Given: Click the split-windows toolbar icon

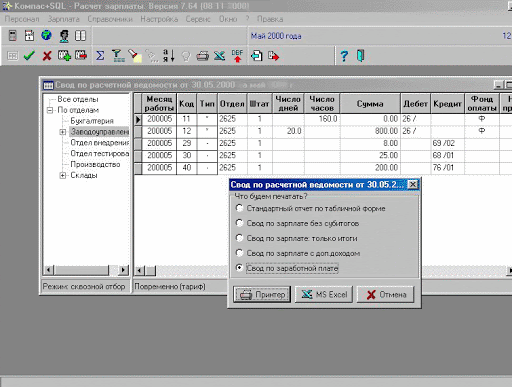Looking at the screenshot, I should 80,35.
